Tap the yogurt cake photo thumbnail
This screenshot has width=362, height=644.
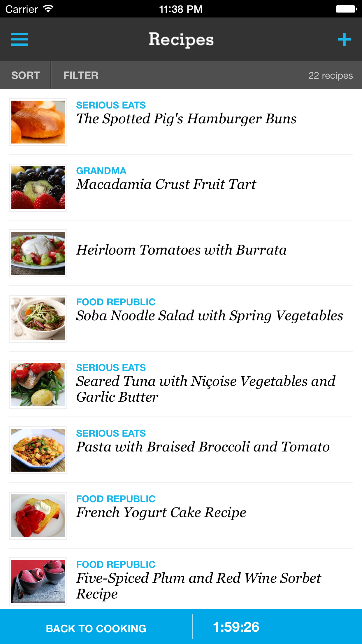pyautogui.click(x=38, y=516)
